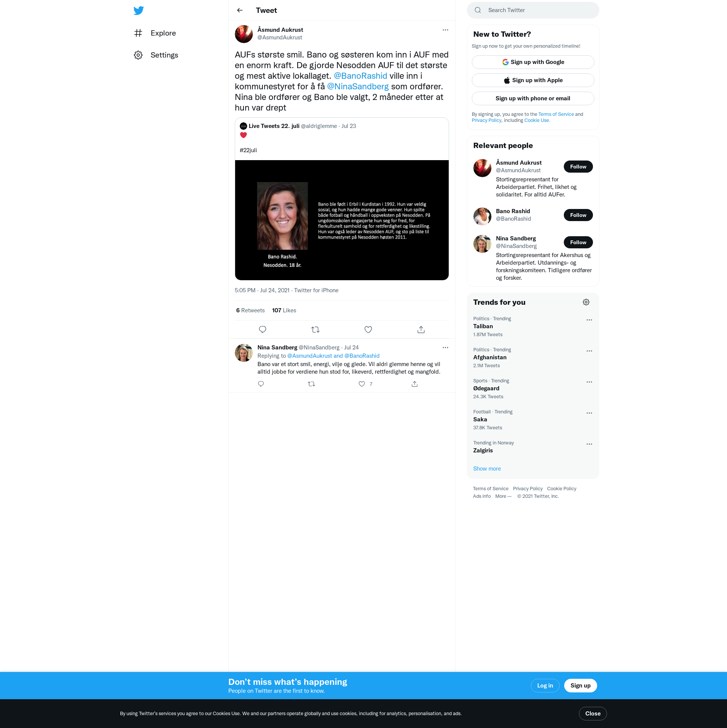Open Privacy Policy link in signup box
The height and width of the screenshot is (728, 727).
[x=487, y=120]
